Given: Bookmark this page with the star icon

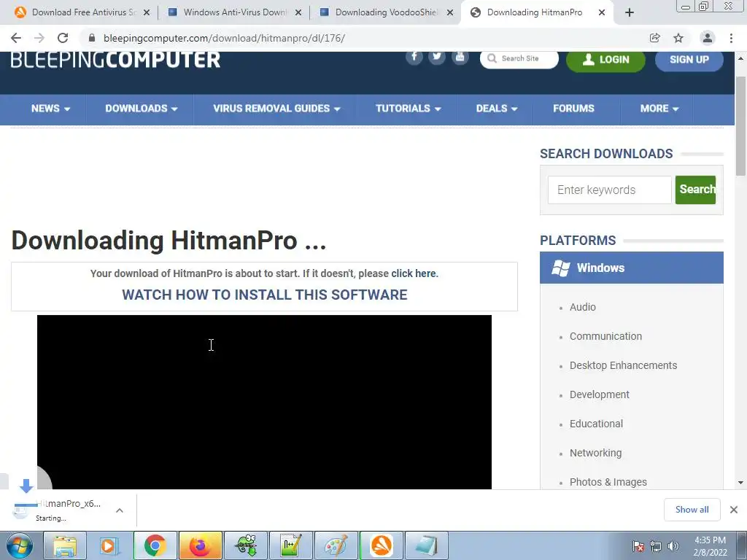Looking at the screenshot, I should (x=678, y=38).
